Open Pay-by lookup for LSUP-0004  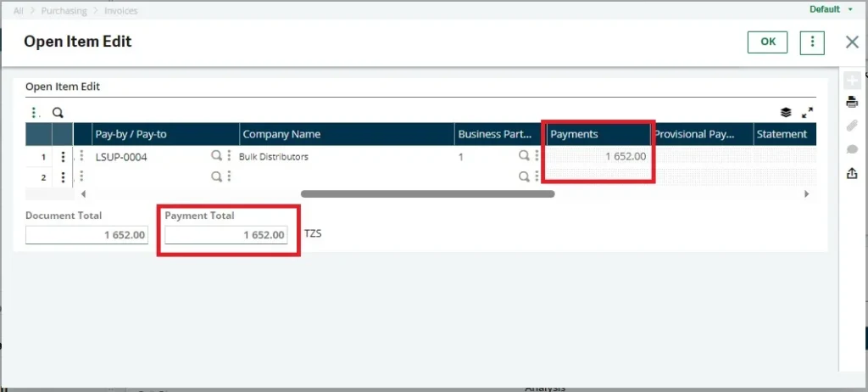click(x=217, y=156)
